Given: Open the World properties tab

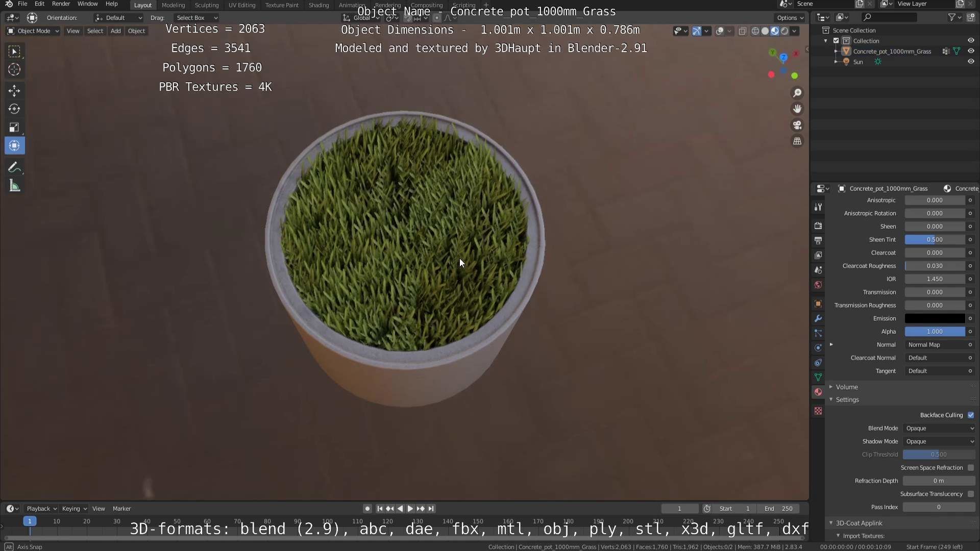Looking at the screenshot, I should 818,285.
